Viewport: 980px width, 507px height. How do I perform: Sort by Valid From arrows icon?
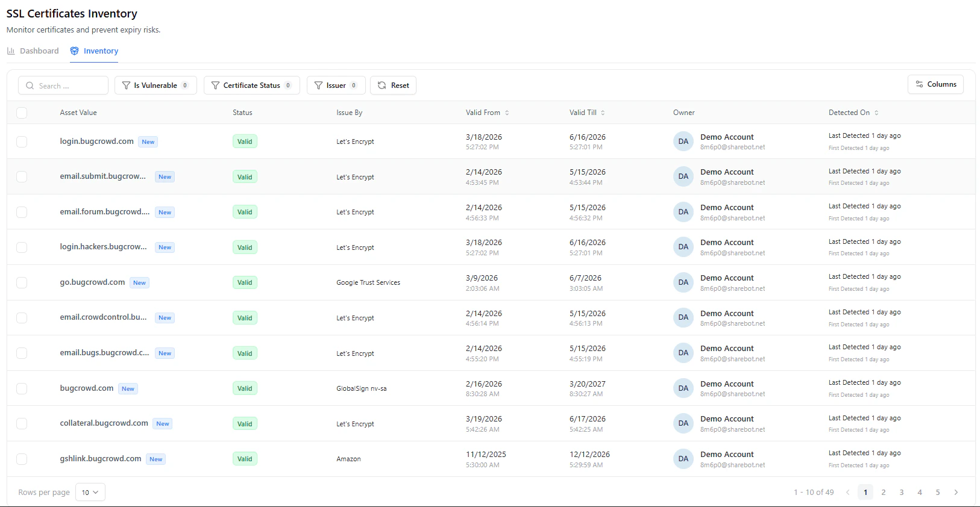507,113
